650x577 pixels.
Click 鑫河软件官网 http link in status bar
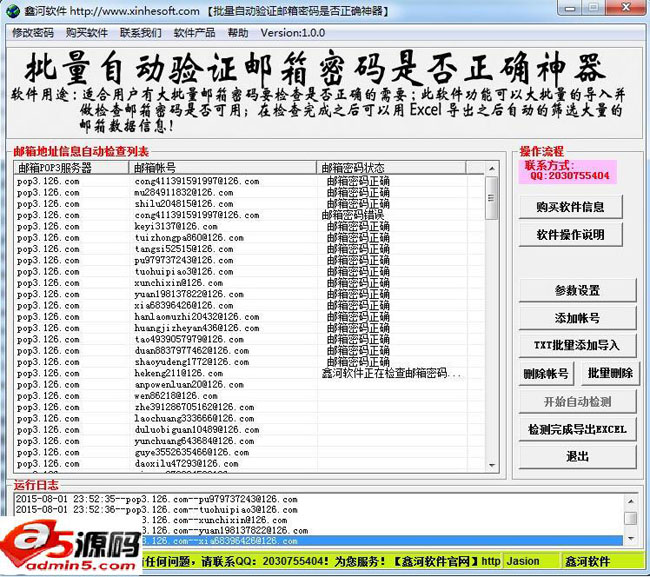click(x=446, y=561)
